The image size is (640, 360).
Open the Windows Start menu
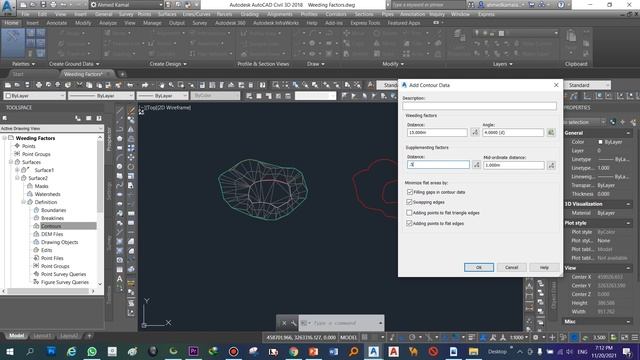[10, 351]
